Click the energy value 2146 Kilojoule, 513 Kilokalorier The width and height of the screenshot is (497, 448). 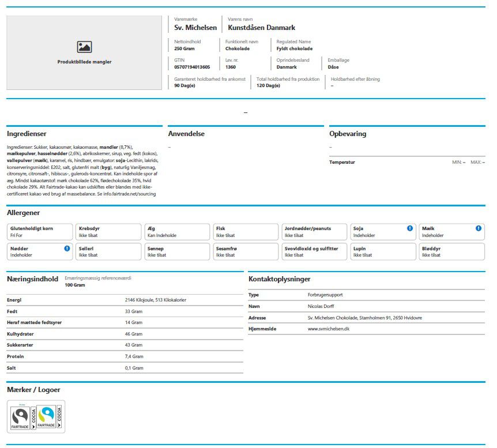tap(155, 300)
